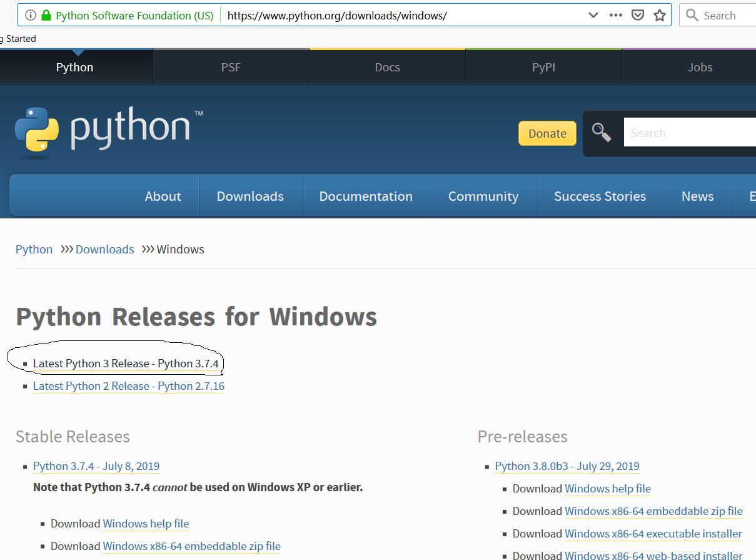Open the About navigation menu
This screenshot has height=560, width=756.
coord(163,196)
